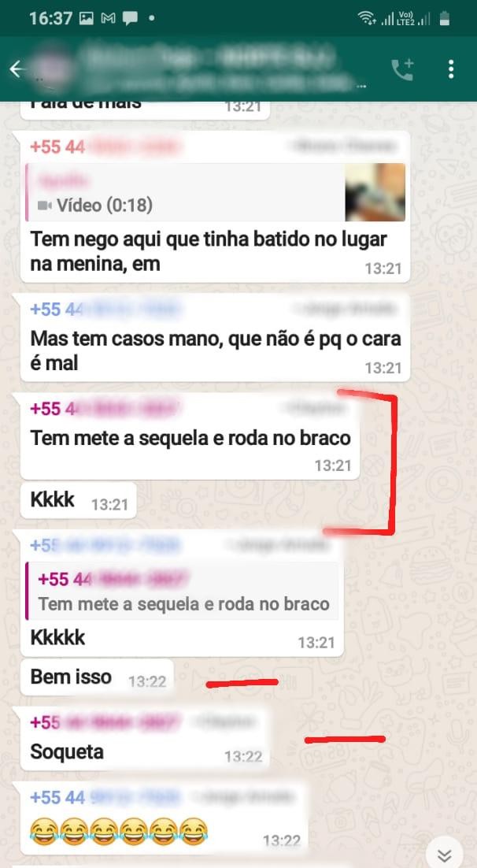Jump to latest messages with double-chevron button

point(444,855)
